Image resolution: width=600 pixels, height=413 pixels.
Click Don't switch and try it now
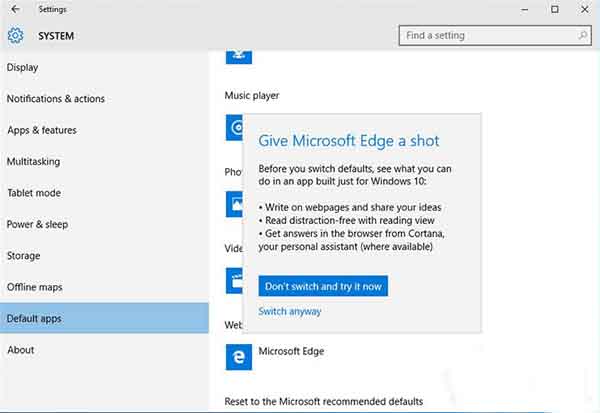tap(323, 286)
